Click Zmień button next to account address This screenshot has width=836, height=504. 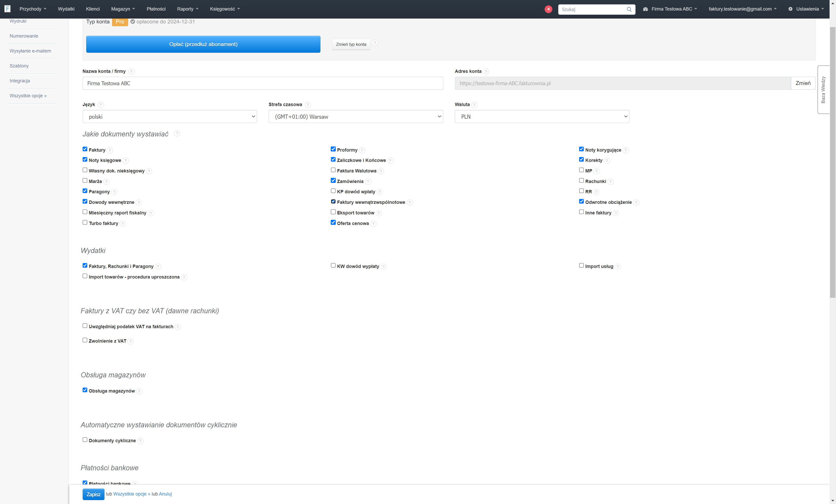pyautogui.click(x=803, y=83)
